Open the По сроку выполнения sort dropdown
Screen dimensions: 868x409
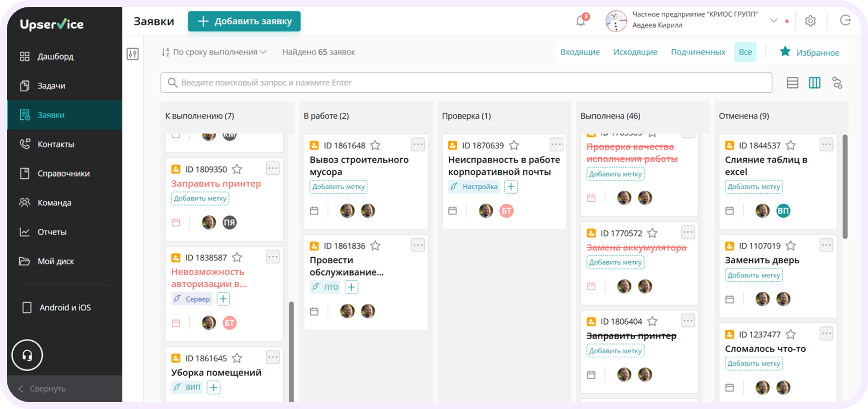coord(214,52)
